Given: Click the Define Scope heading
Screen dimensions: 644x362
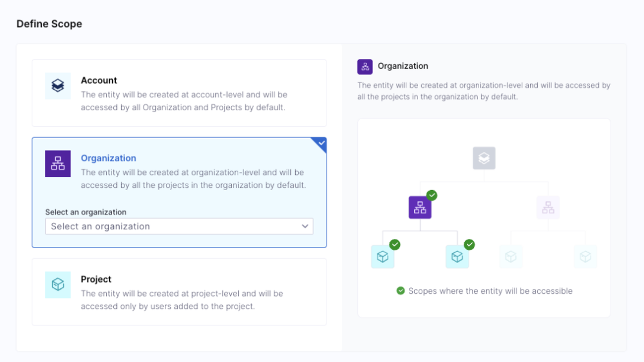Looking at the screenshot, I should pyautogui.click(x=49, y=24).
